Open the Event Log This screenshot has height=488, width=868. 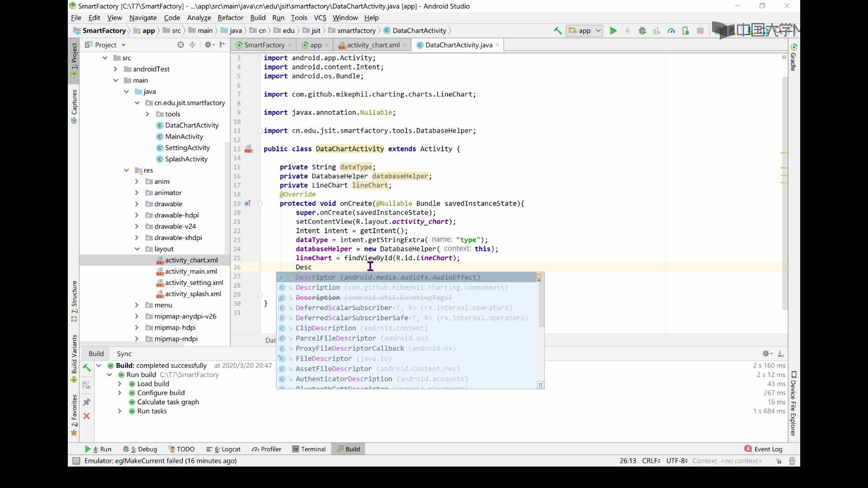764,449
